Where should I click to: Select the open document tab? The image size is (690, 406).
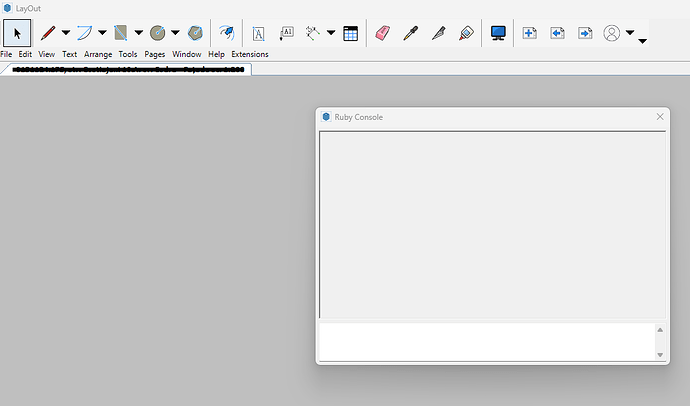126,69
